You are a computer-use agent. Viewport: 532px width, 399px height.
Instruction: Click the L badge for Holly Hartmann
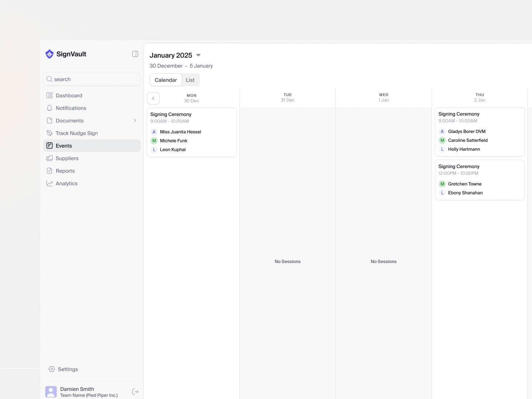(442, 149)
